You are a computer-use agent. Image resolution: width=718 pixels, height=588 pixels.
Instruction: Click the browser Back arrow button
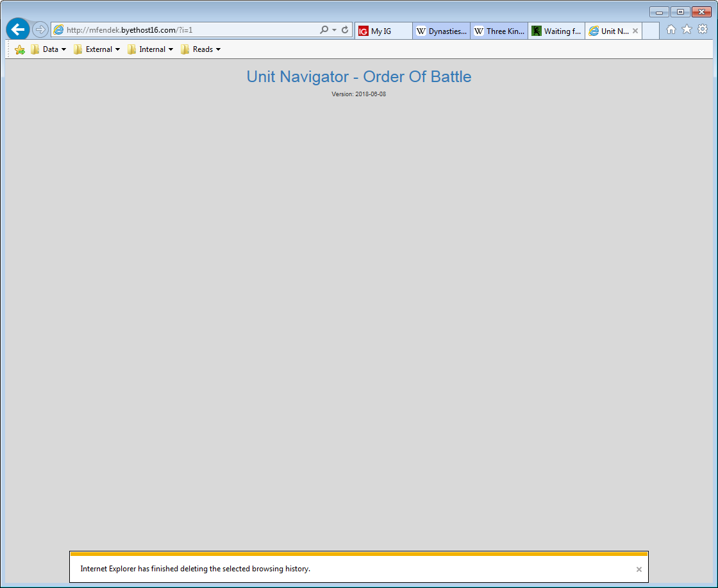(18, 29)
